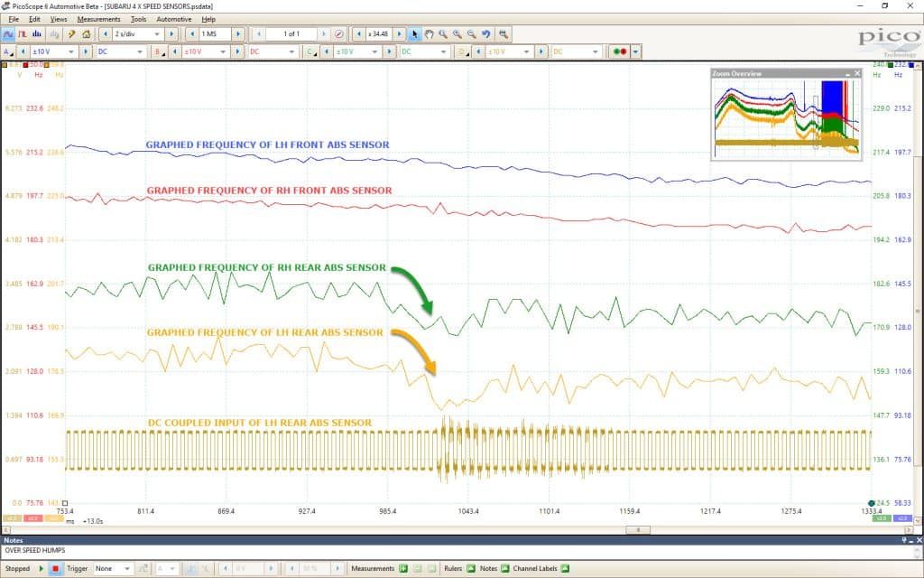Open the Tools menu
The width and height of the screenshot is (924, 578).
pos(138,20)
